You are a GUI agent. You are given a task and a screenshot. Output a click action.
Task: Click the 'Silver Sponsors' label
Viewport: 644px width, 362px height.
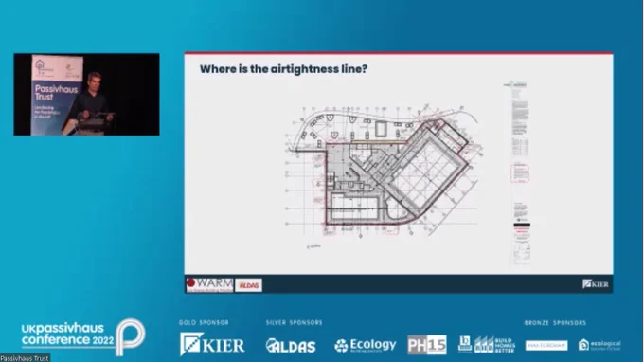click(295, 322)
